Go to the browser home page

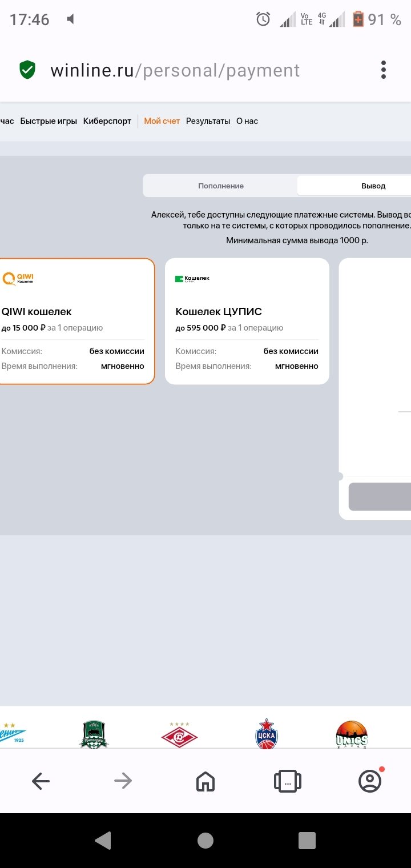click(205, 781)
